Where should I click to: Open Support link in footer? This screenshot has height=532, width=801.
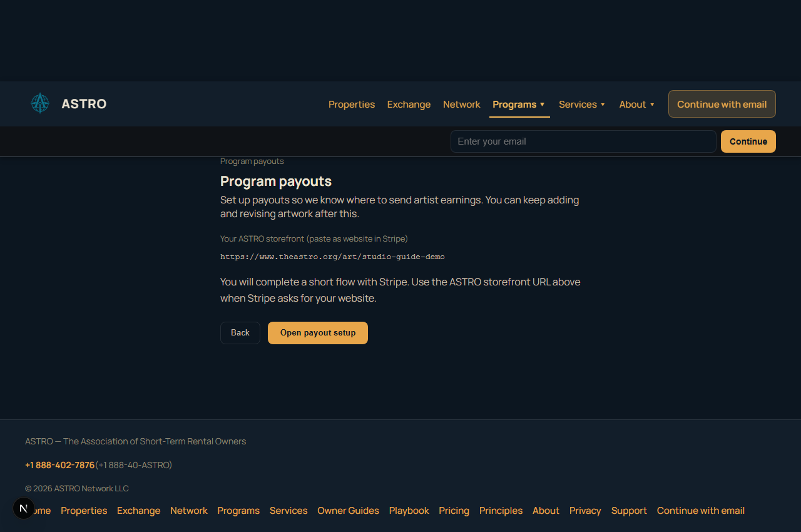click(x=630, y=511)
